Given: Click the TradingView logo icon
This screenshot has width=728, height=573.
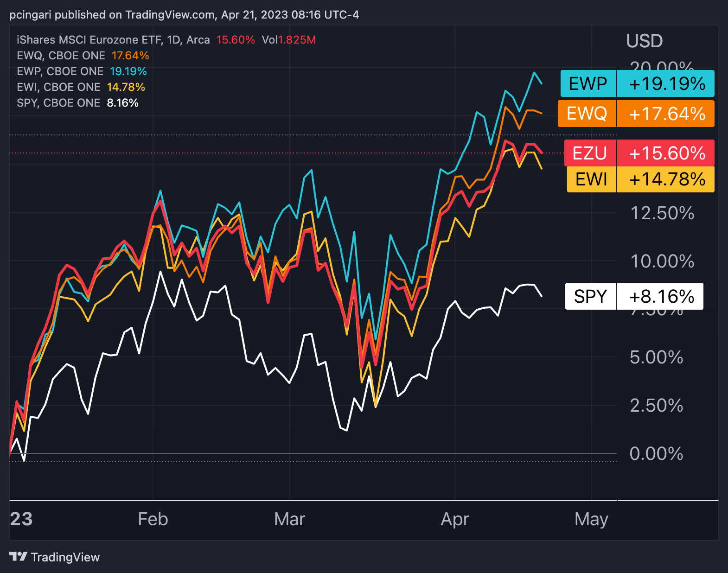Looking at the screenshot, I should tap(18, 556).
